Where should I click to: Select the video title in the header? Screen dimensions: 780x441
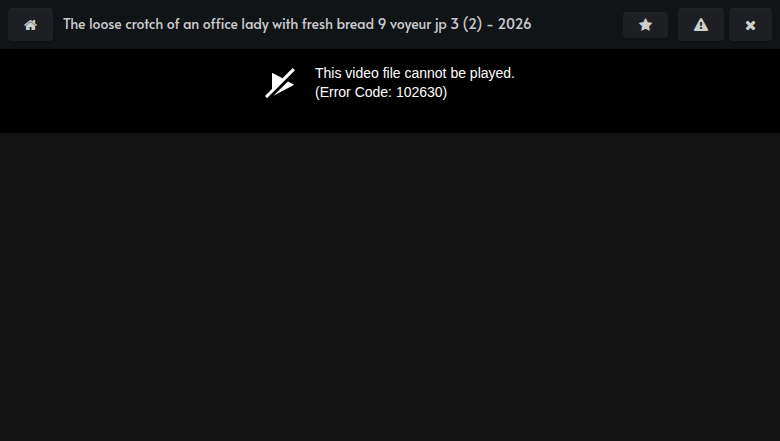297,24
